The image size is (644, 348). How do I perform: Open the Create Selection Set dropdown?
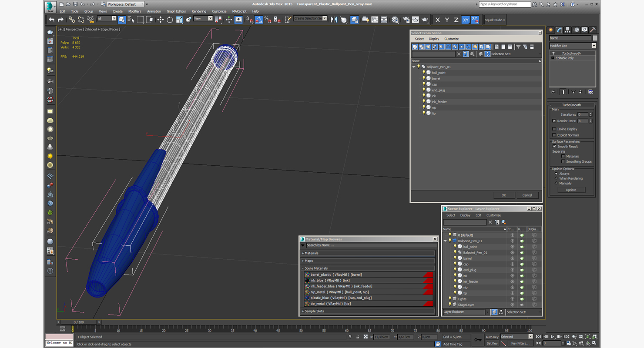coord(310,19)
